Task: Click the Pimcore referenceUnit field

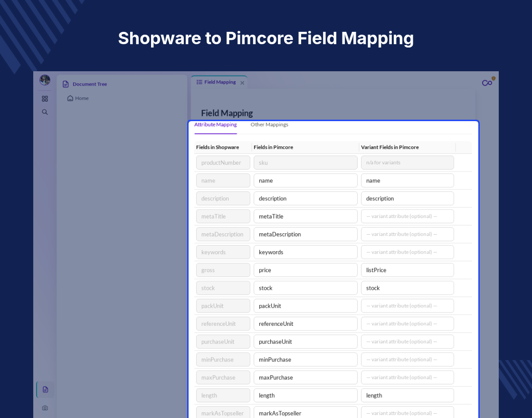Action: 305,324
